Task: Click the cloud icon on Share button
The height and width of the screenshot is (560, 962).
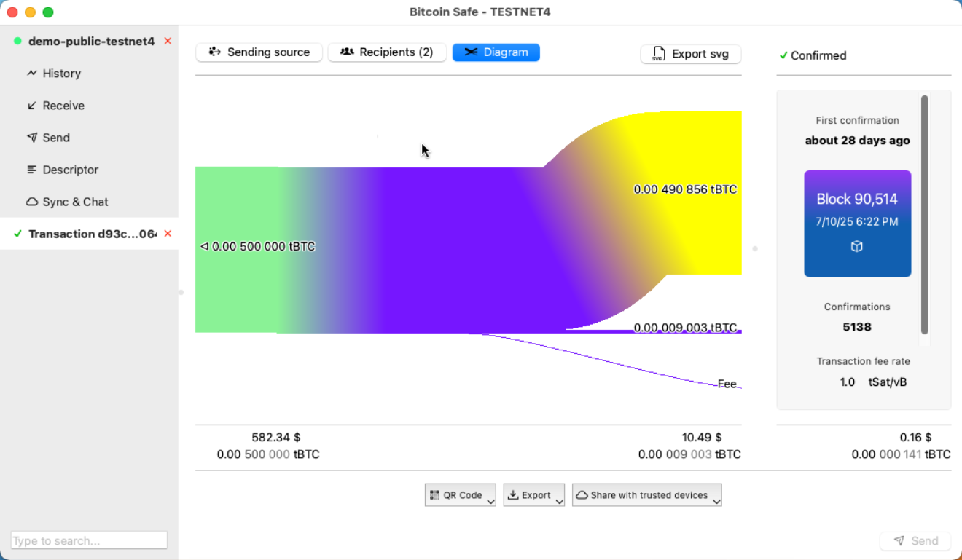Action: (582, 495)
